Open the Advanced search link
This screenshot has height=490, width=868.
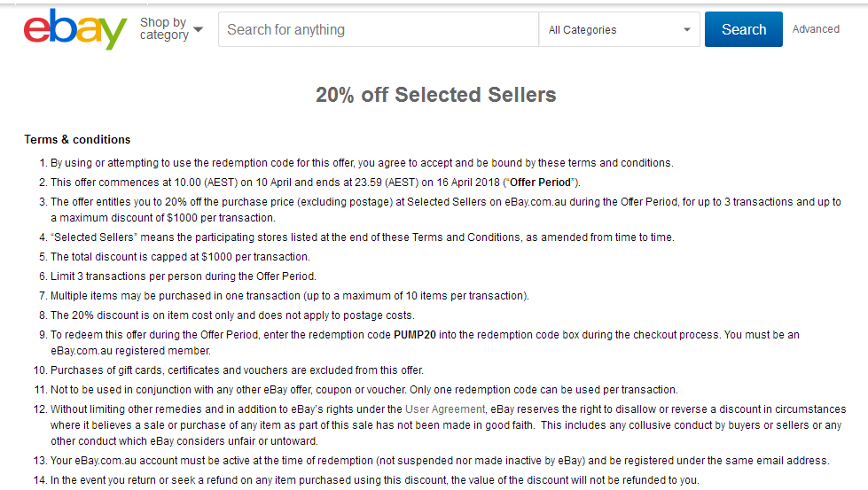(x=816, y=29)
